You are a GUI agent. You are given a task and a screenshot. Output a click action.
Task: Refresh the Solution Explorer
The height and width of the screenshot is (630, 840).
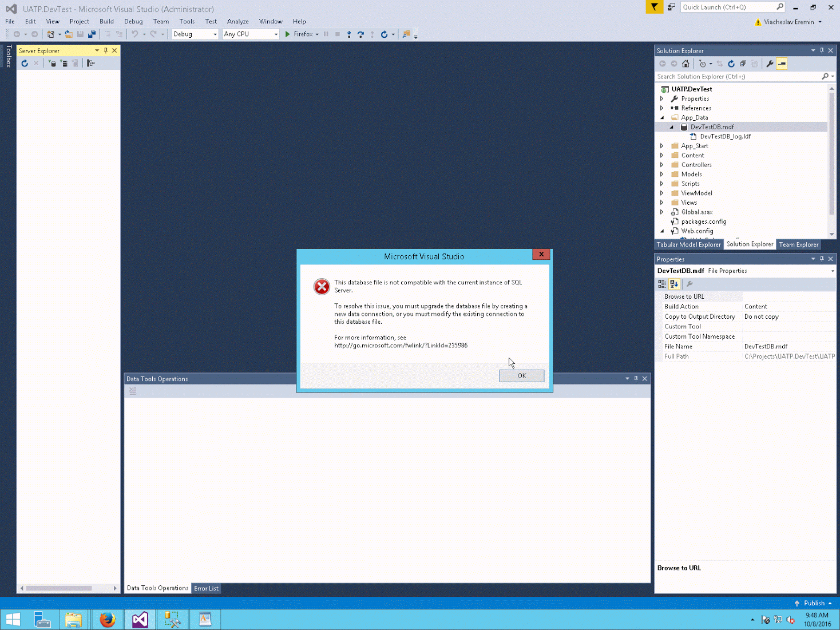pos(731,64)
